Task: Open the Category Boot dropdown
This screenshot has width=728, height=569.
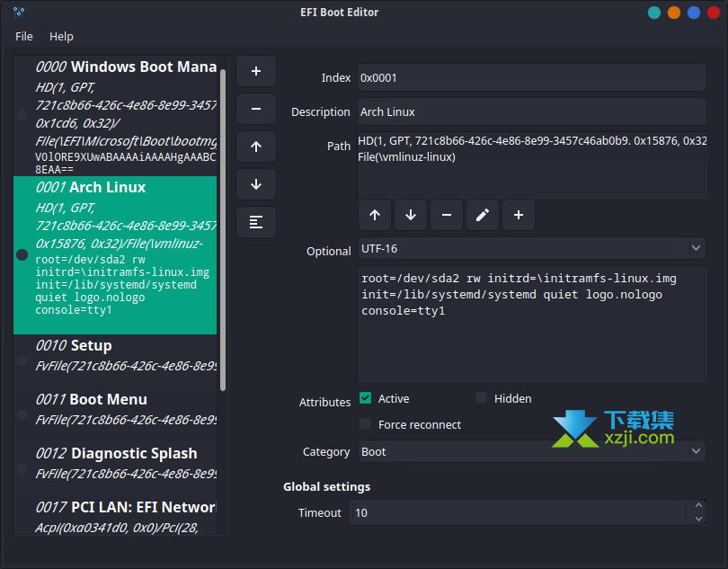Action: (532, 451)
